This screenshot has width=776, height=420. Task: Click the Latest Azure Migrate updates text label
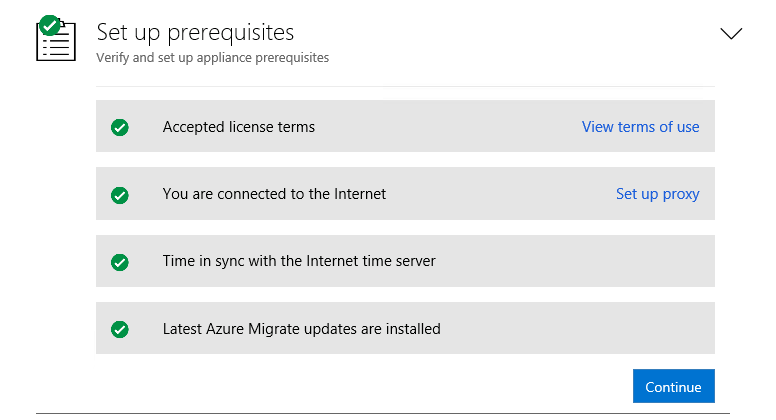[301, 328]
